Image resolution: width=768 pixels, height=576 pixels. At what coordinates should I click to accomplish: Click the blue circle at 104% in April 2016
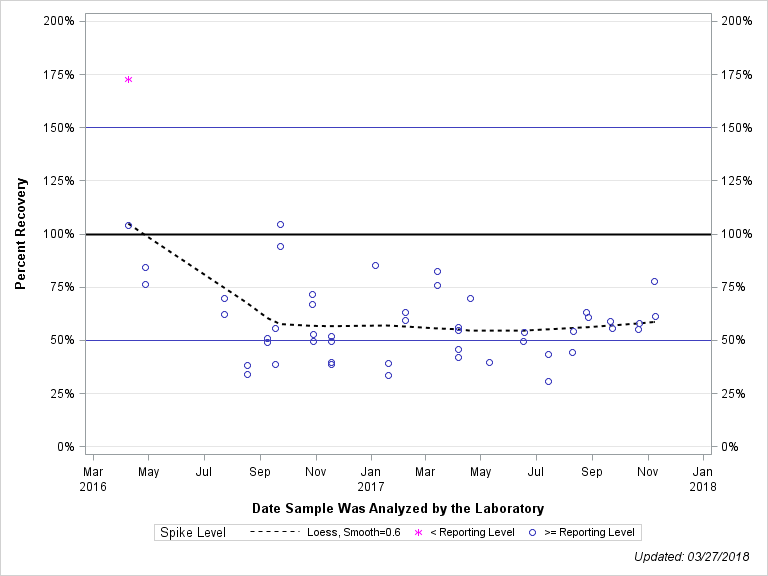pos(128,225)
